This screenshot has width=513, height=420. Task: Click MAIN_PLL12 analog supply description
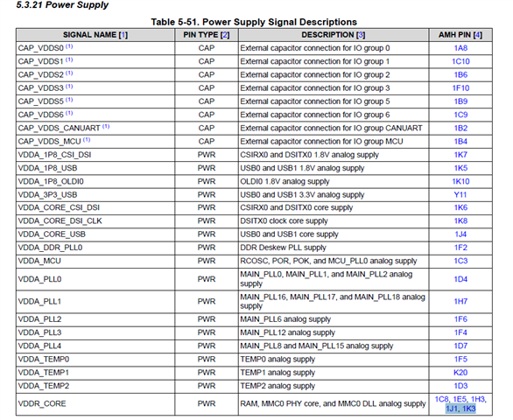click(288, 332)
